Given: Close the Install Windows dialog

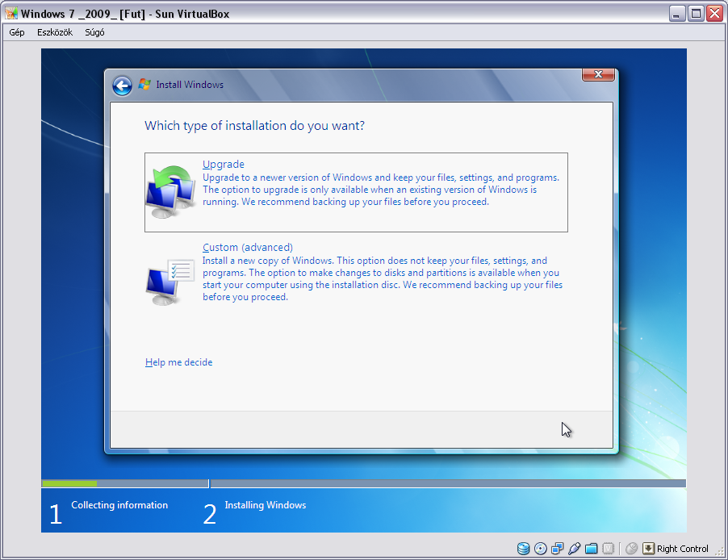Looking at the screenshot, I should click(599, 74).
